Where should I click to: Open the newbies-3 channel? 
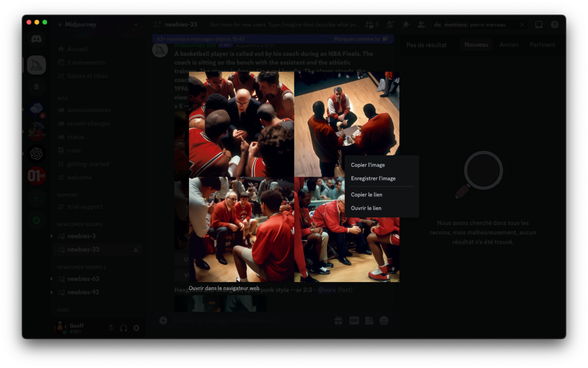(97, 236)
